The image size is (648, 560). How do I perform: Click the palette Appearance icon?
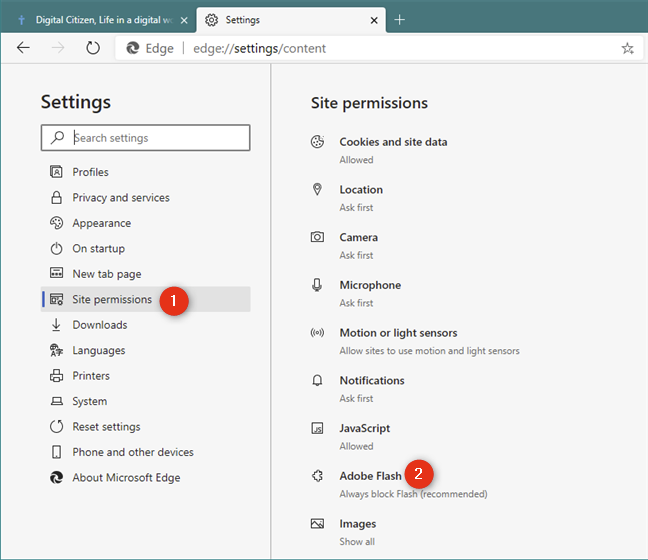[56, 223]
